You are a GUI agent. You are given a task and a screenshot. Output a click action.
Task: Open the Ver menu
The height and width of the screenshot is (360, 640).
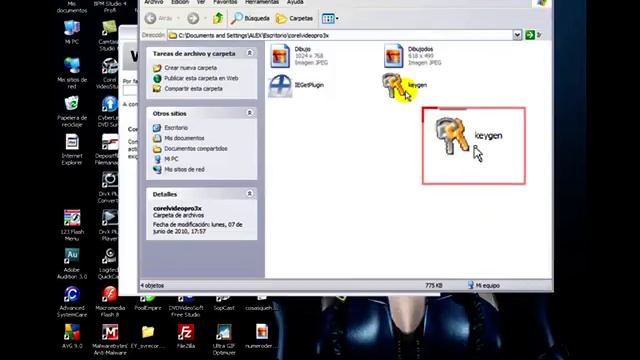coord(201,2)
